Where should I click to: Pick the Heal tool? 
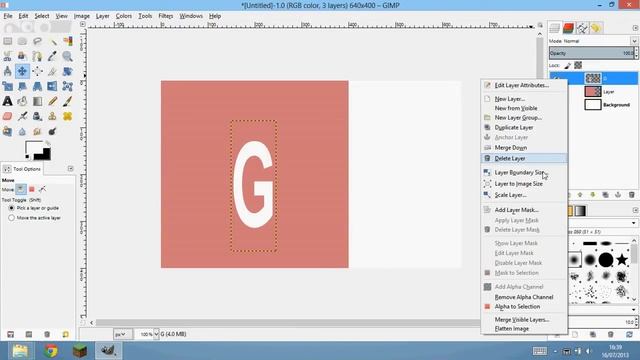(68, 116)
